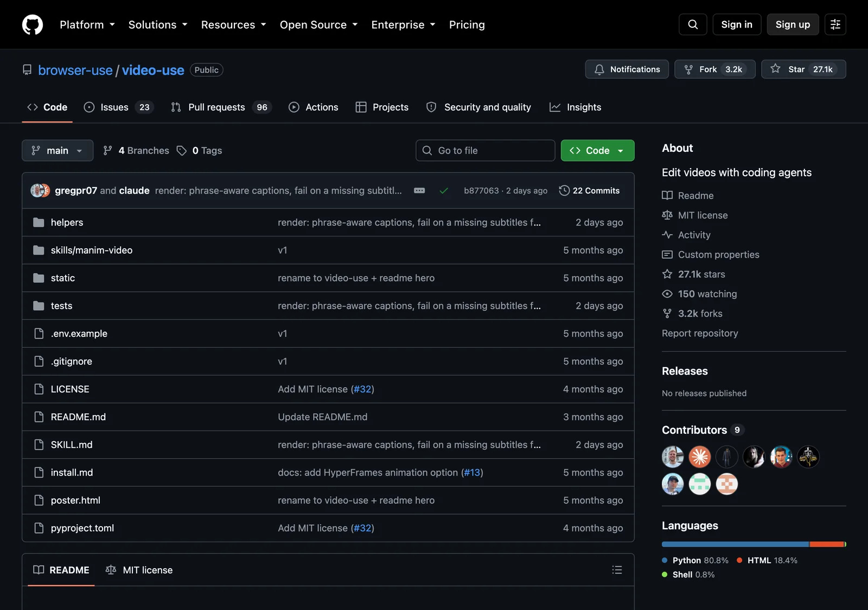Open README outline list icon

click(x=617, y=570)
